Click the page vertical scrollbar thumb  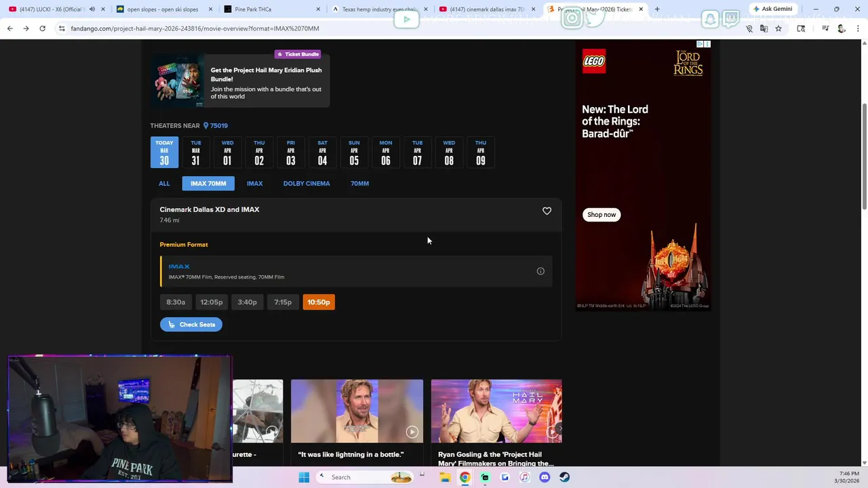(x=863, y=156)
